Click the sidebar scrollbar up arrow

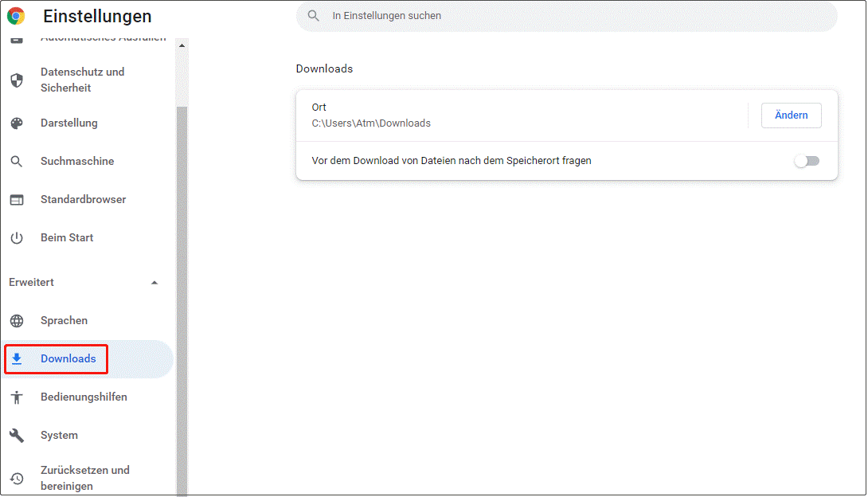click(182, 45)
